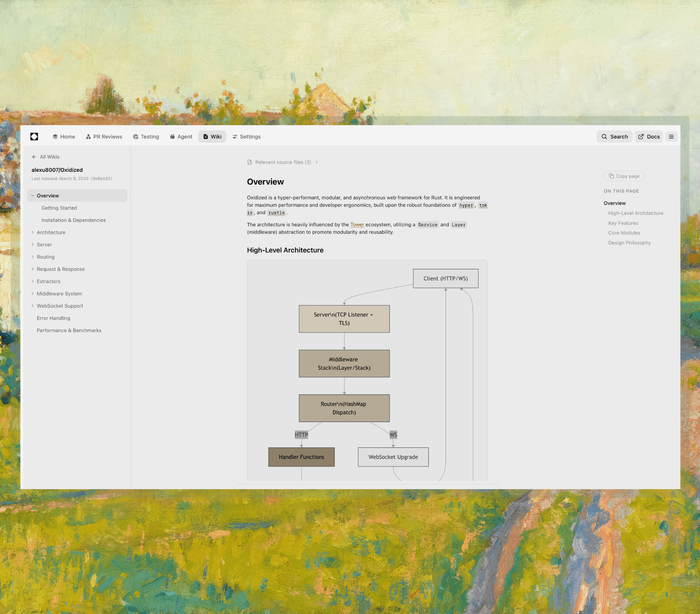Open the Search panel
This screenshot has height=614, width=700.
(614, 136)
